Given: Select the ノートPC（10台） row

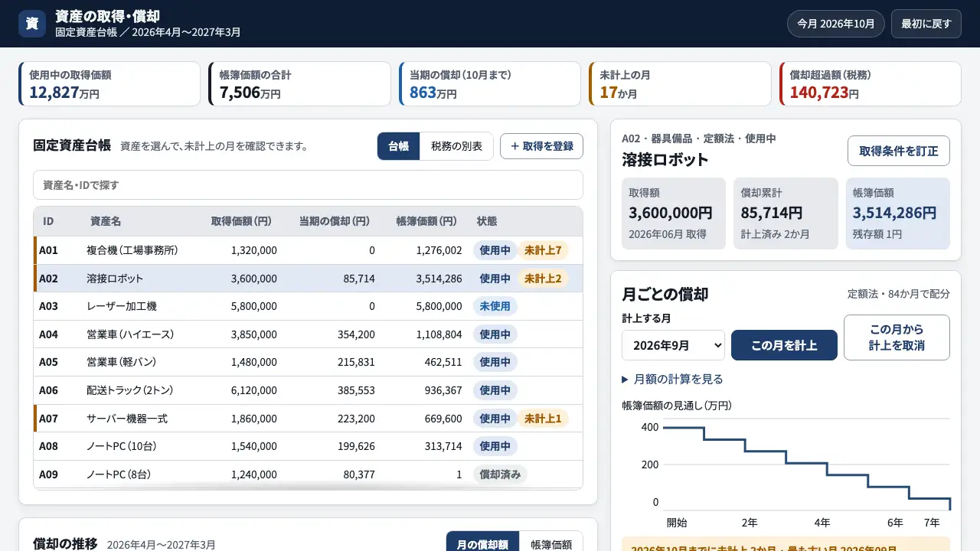Looking at the screenshot, I should [308, 446].
